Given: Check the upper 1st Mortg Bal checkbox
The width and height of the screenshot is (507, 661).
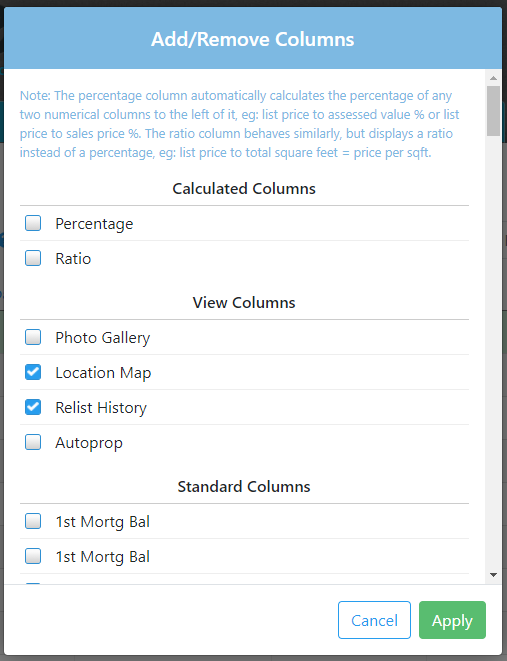Looking at the screenshot, I should click(x=33, y=521).
